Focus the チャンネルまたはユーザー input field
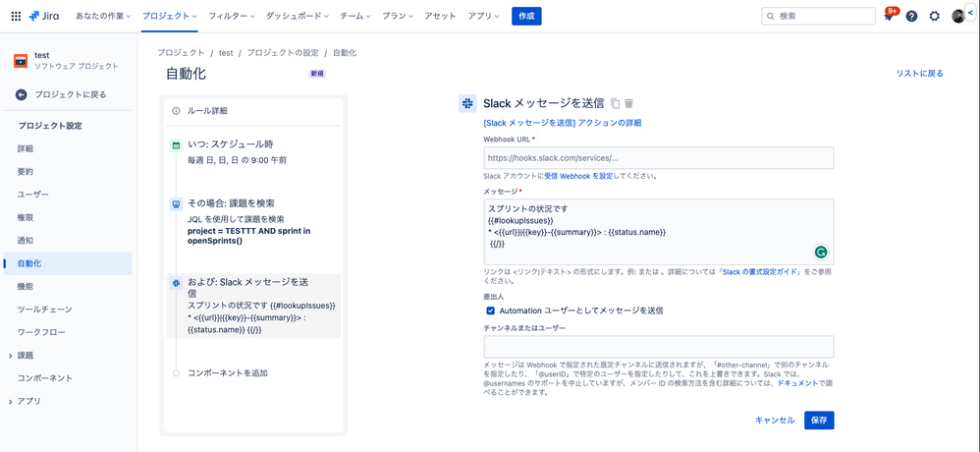Viewport: 980px width, 452px height. (x=659, y=346)
